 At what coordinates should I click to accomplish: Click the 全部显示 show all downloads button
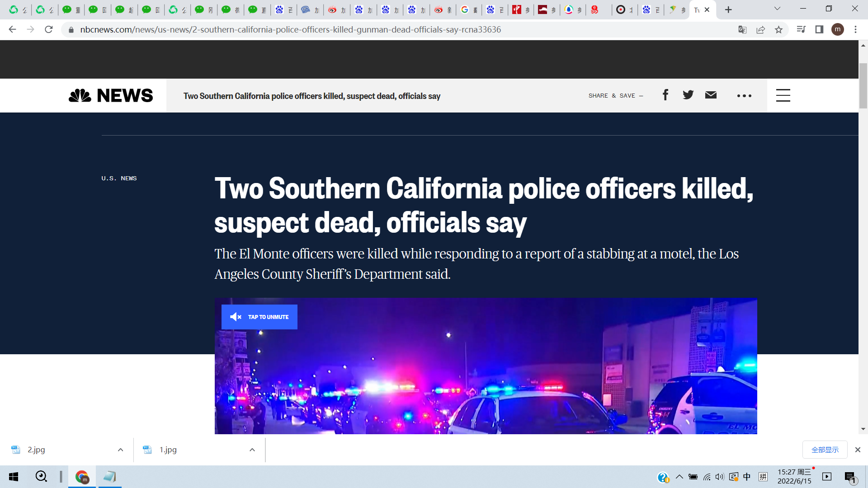825,450
